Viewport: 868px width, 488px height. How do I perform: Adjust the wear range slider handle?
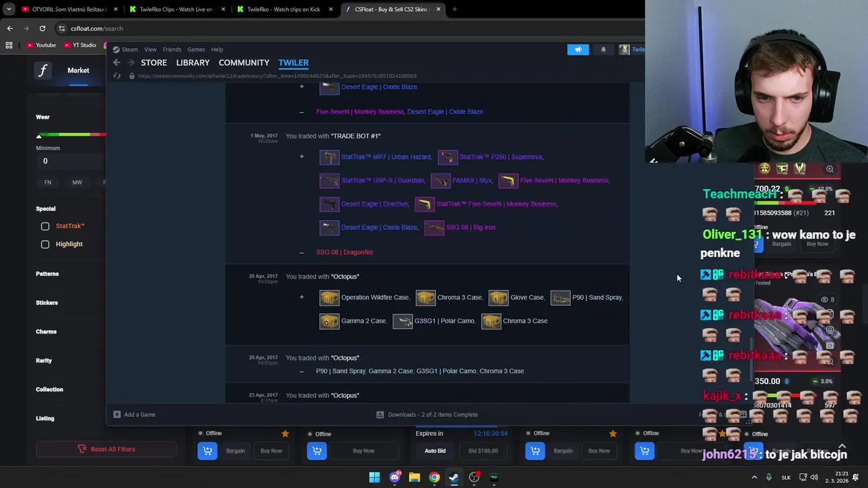coord(39,136)
